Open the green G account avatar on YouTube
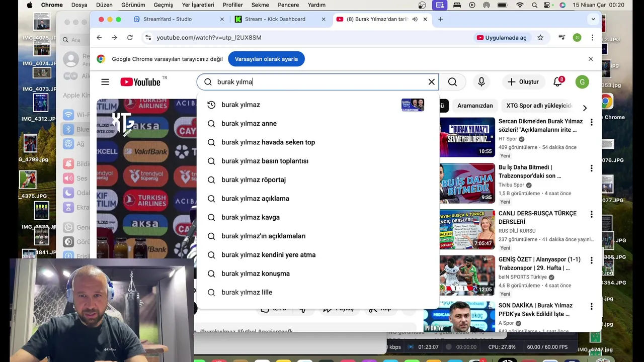644x362 pixels. (582, 82)
